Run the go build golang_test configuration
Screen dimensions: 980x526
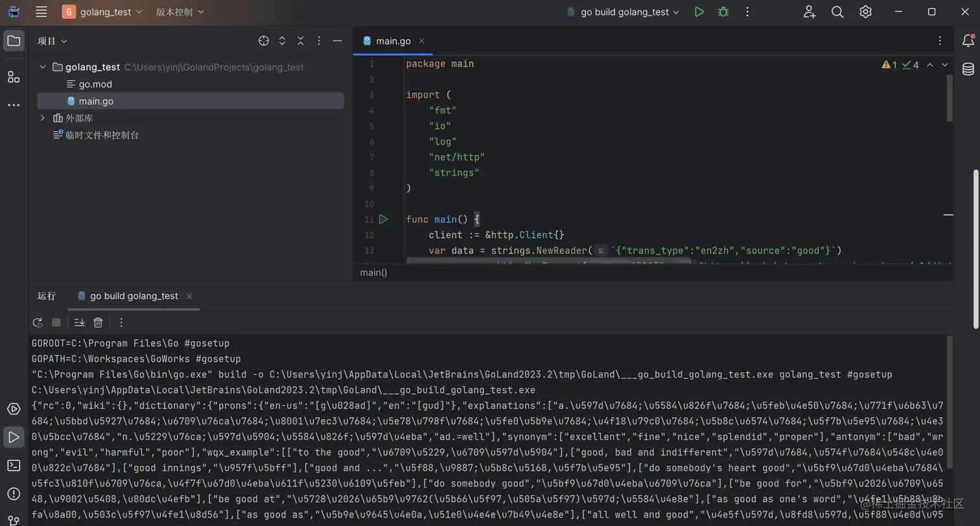tap(699, 12)
